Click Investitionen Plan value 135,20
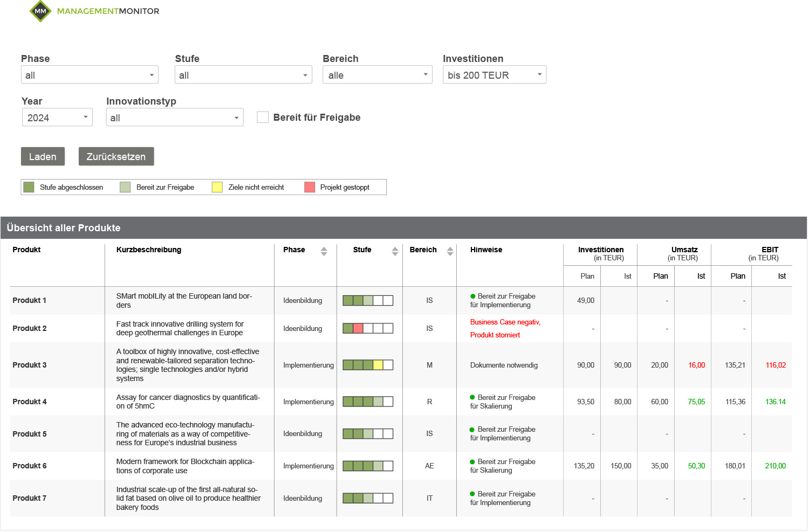 point(584,466)
